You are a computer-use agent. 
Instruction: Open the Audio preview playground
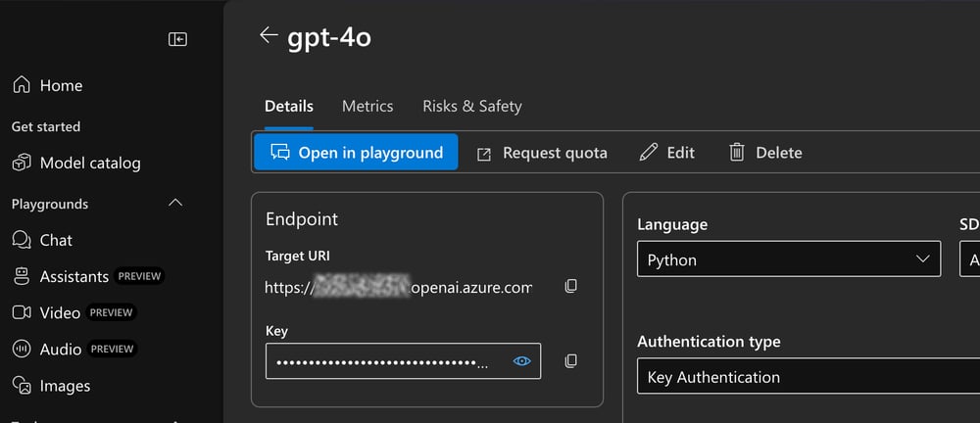point(61,350)
